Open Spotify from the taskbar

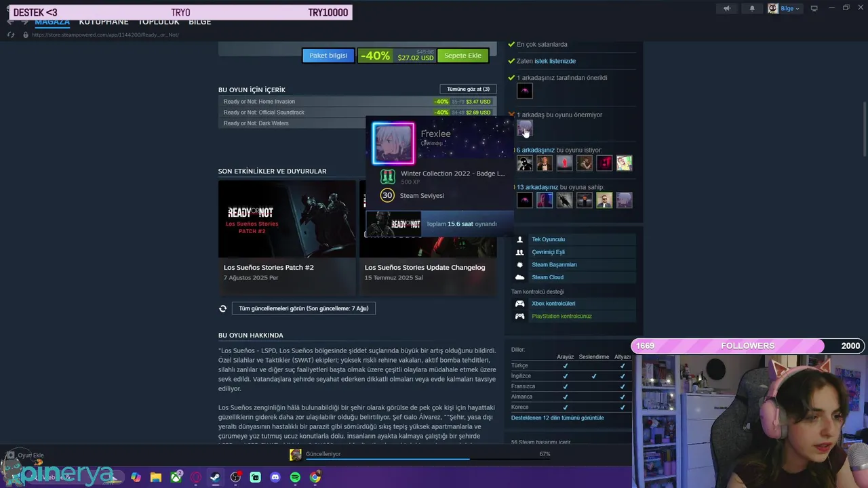pyautogui.click(x=295, y=477)
